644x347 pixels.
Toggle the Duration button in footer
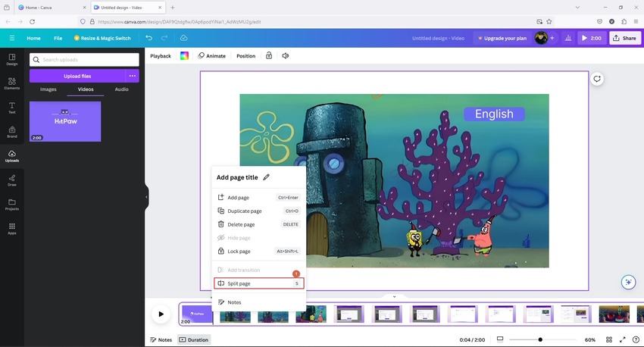194,339
